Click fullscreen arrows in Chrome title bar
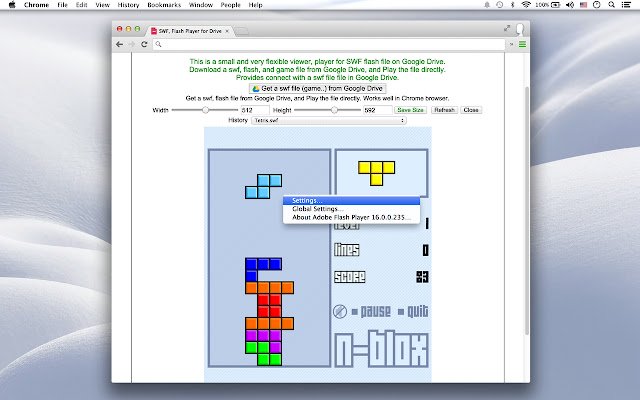The width and height of the screenshot is (640, 400). tap(507, 28)
